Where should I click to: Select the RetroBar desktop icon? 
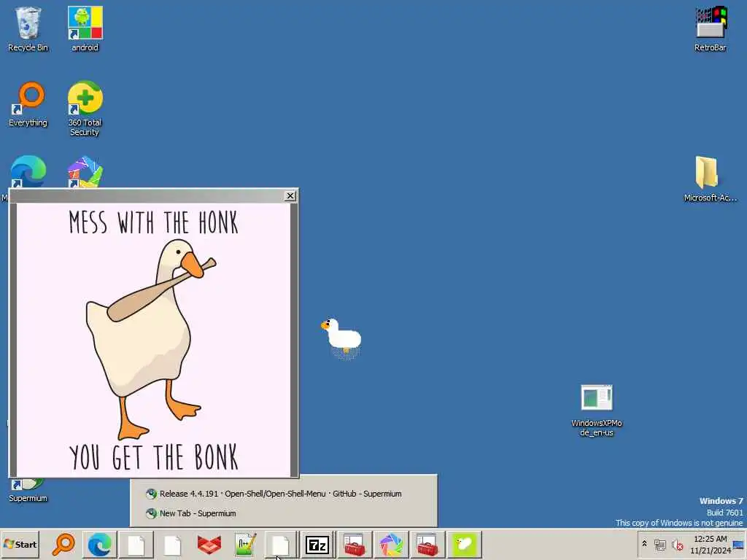click(710, 28)
